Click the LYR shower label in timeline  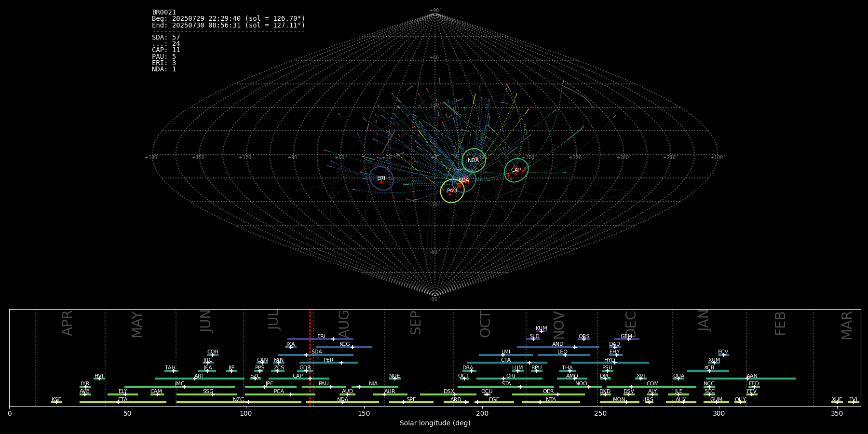point(85,384)
